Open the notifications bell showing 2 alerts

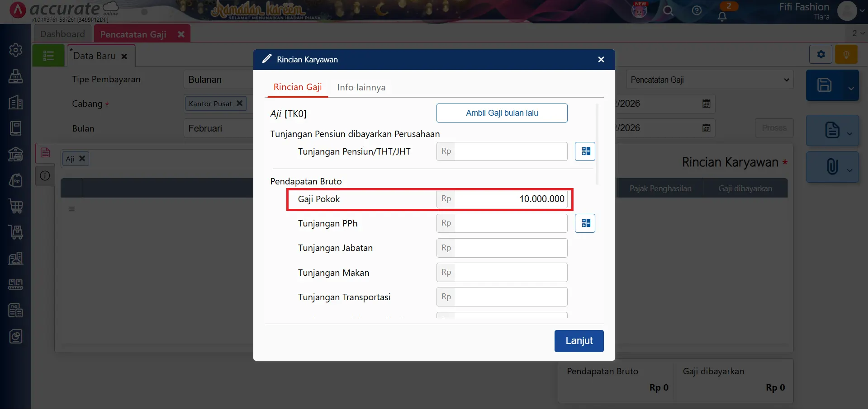[722, 16]
